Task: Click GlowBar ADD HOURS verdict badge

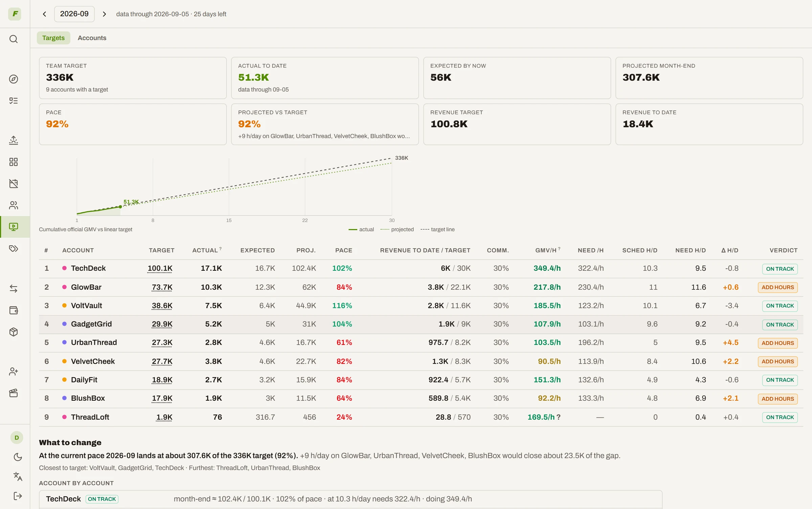Action: pos(778,287)
